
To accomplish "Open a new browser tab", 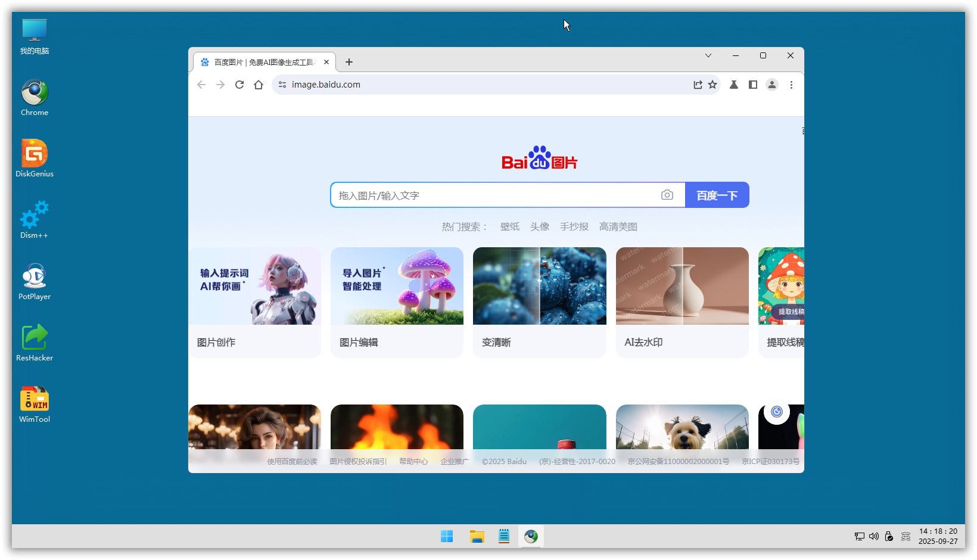I will point(349,62).
